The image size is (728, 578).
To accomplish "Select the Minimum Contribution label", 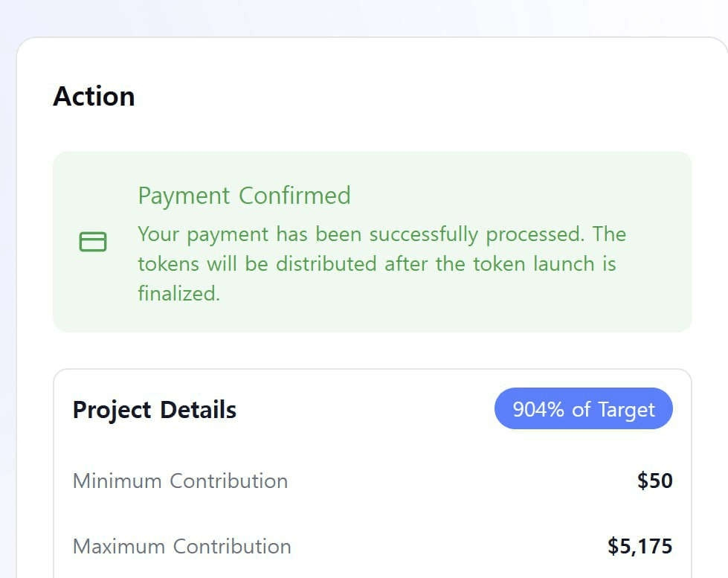I will click(180, 481).
